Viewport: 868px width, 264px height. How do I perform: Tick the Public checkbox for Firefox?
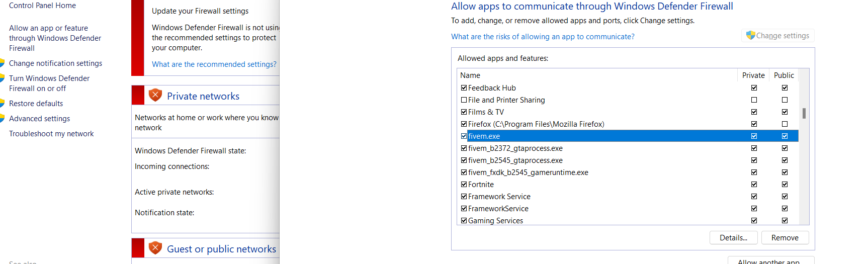[x=785, y=124]
